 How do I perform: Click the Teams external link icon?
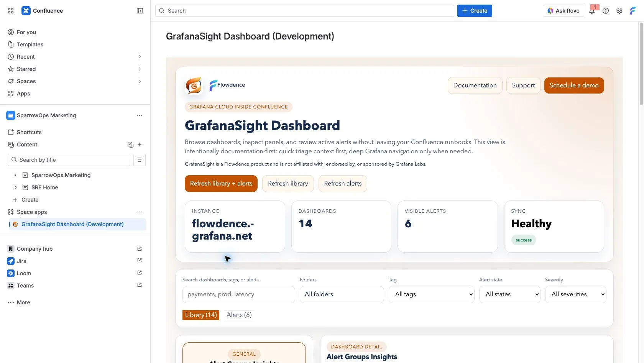[x=140, y=285]
